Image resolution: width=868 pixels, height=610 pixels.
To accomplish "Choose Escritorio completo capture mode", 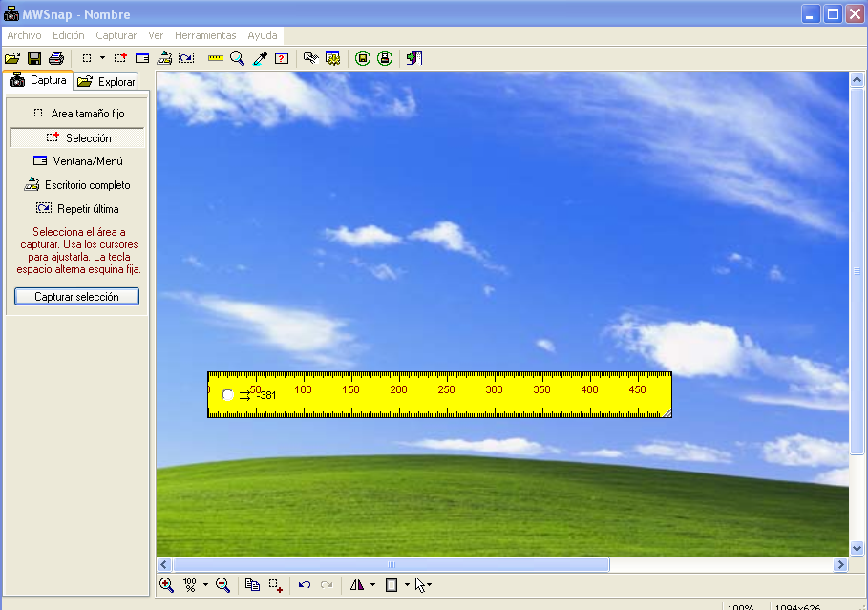I will point(77,185).
